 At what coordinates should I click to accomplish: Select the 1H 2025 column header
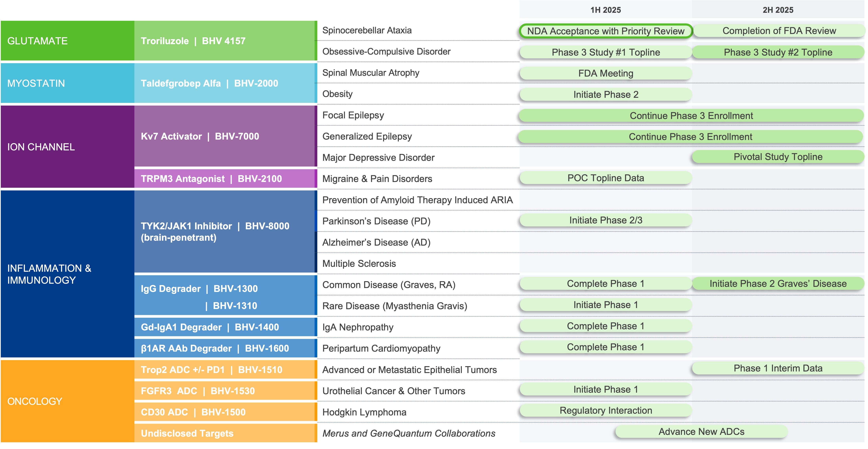coord(605,10)
